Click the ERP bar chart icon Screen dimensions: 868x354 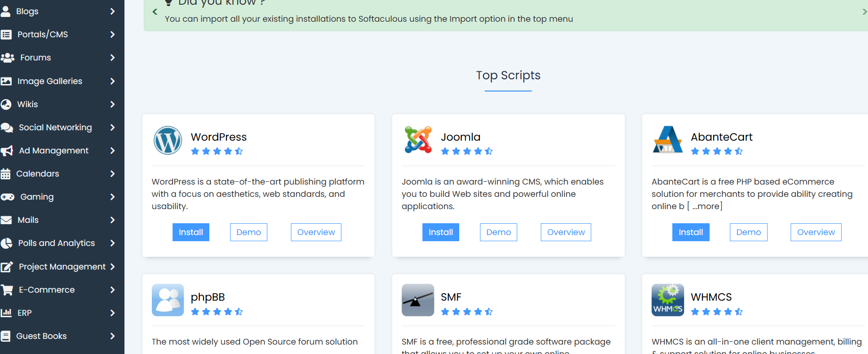pyautogui.click(x=6, y=313)
